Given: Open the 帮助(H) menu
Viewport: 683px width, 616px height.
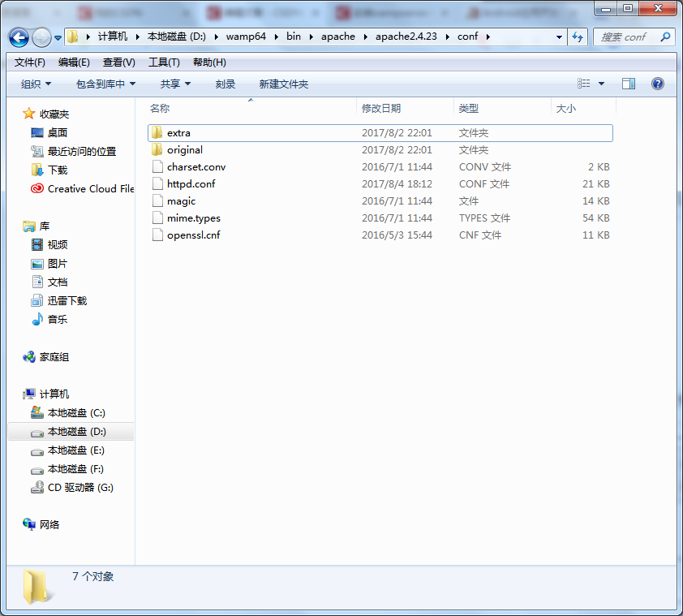Looking at the screenshot, I should point(209,62).
